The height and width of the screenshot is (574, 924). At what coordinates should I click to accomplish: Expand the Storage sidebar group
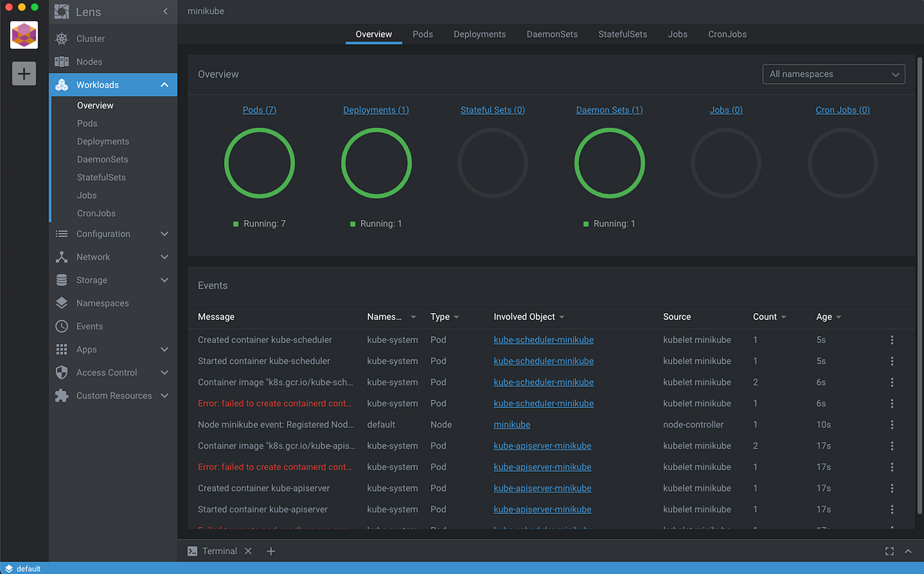[x=113, y=280]
